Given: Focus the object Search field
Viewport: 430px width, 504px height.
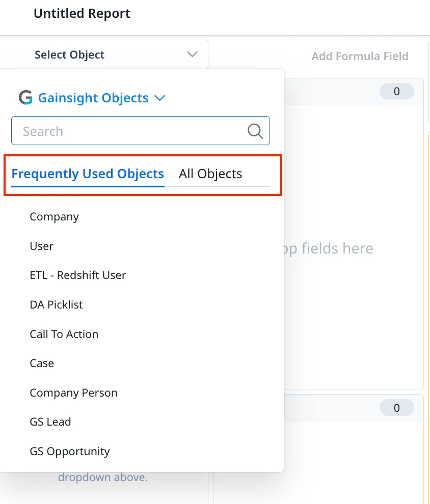Looking at the screenshot, I should pos(141,131).
